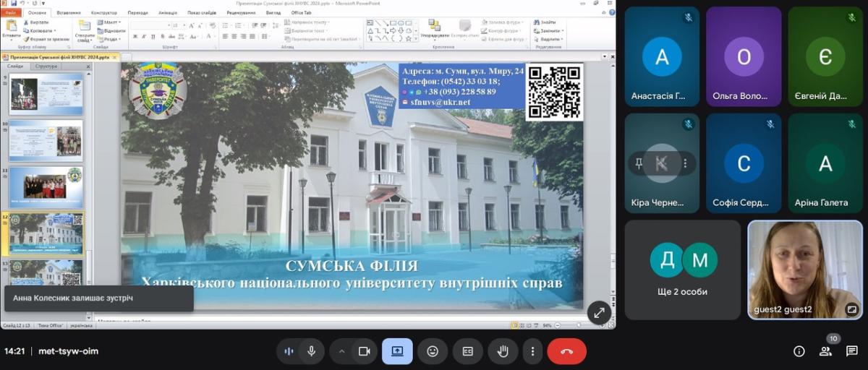
Task: Switch to the Вставлення ribbon tab
Action: 68,13
